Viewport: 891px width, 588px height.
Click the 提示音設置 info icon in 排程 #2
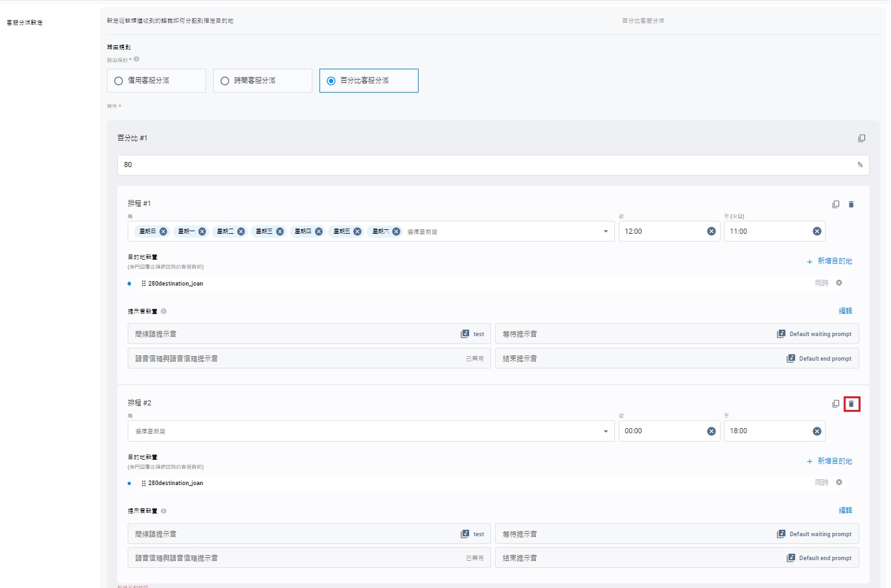tap(164, 511)
